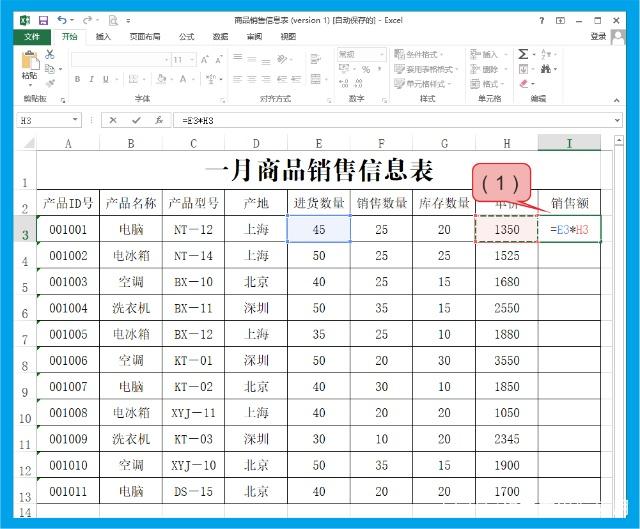Expand the formula bar with the chevron

tap(617, 120)
